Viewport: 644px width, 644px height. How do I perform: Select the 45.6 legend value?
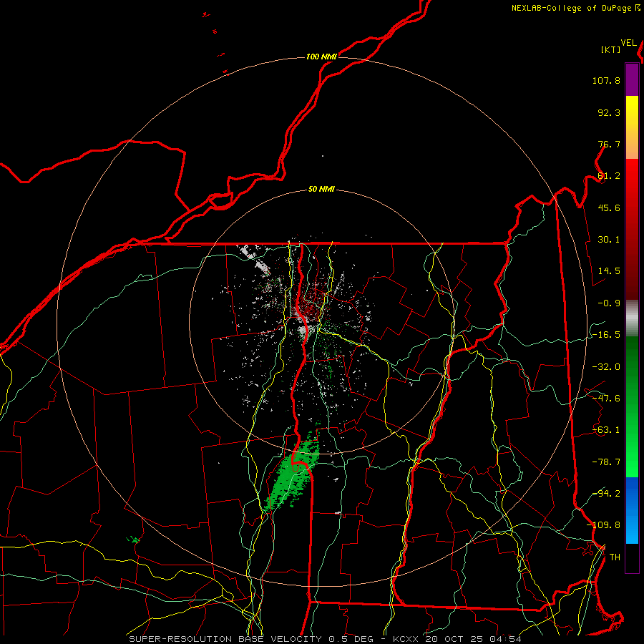pos(609,208)
